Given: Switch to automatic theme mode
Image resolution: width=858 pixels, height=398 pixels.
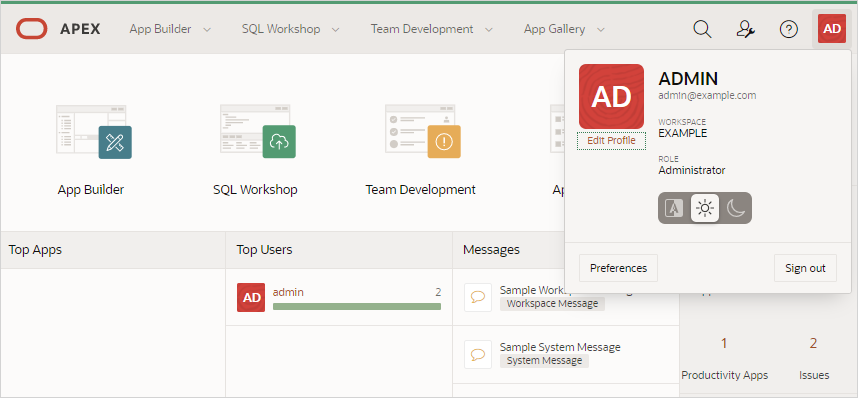Looking at the screenshot, I should (x=674, y=208).
